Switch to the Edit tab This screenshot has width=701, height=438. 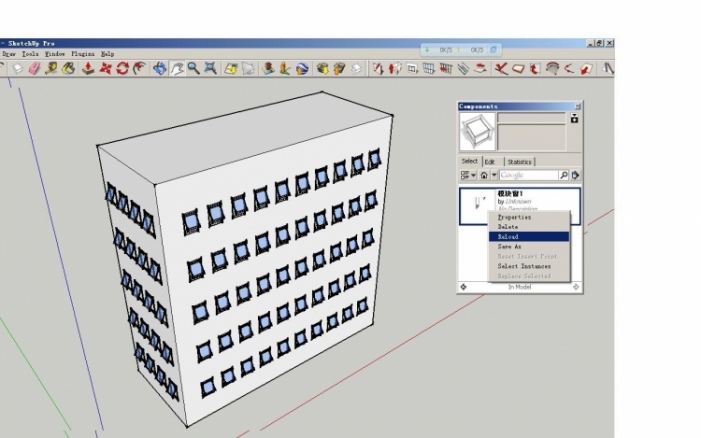point(490,161)
